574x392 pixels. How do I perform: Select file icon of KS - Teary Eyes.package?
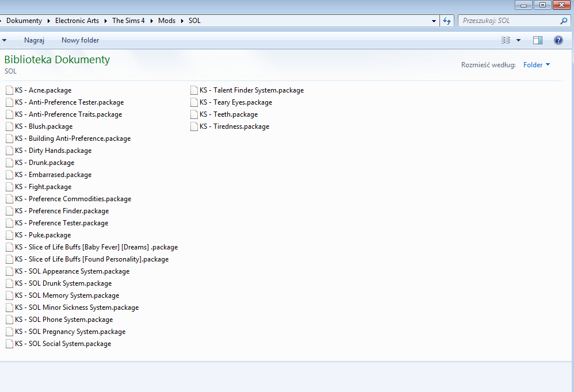coord(194,102)
